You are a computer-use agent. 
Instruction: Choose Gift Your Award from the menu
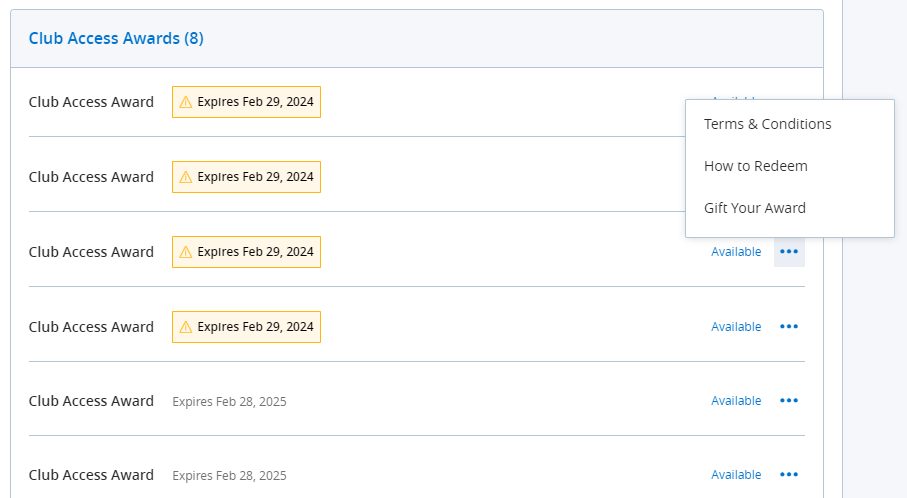[754, 208]
